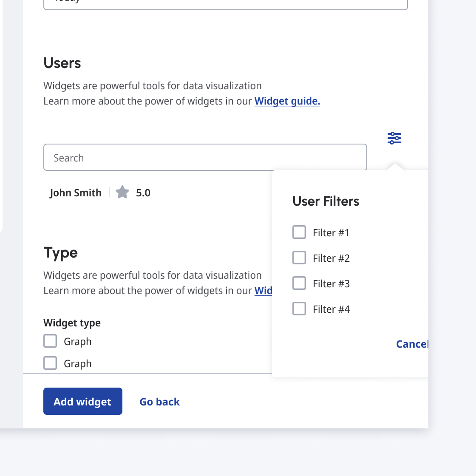This screenshot has height=476, width=476.
Task: Focus the Search input field
Action: 205,158
